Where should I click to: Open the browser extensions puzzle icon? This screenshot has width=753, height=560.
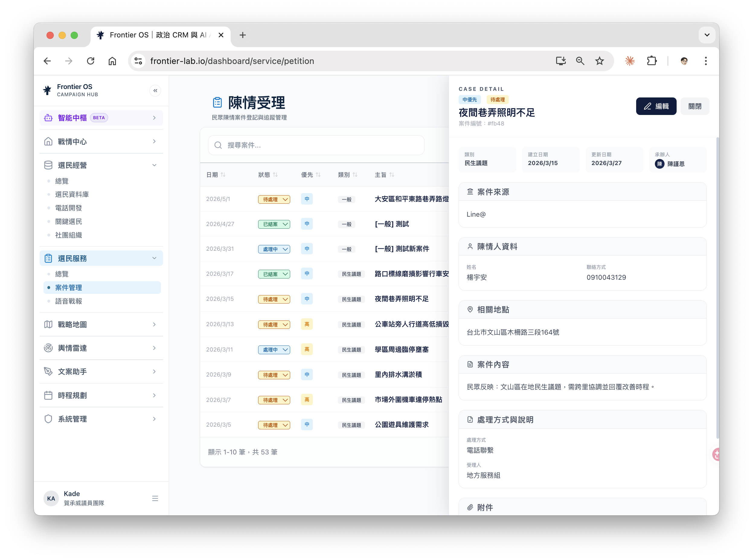pos(652,61)
